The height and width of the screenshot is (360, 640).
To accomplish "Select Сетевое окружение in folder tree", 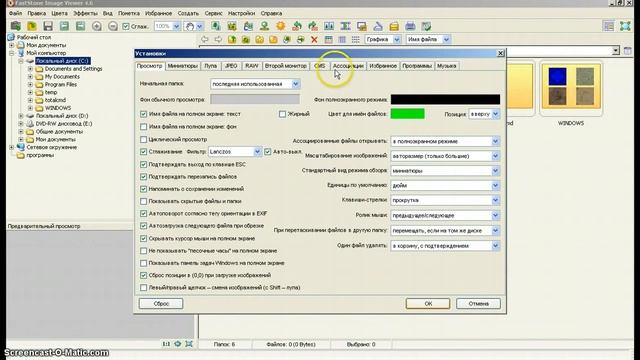I will (x=52, y=147).
